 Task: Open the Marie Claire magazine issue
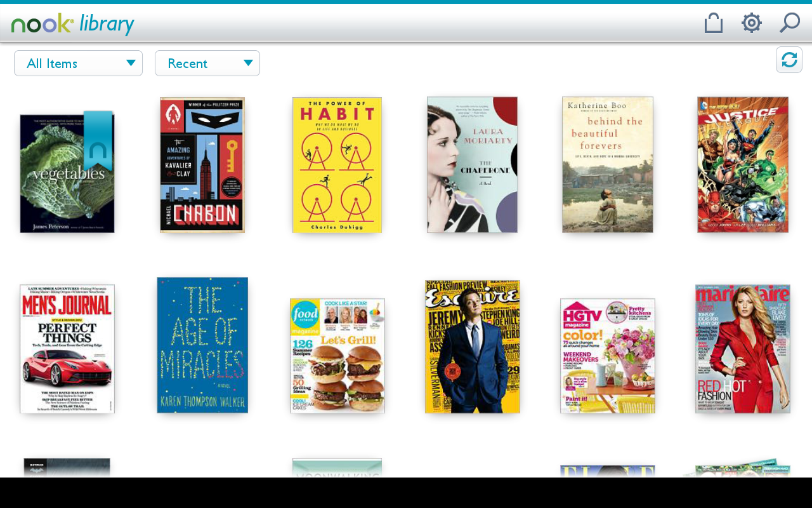[743, 349]
